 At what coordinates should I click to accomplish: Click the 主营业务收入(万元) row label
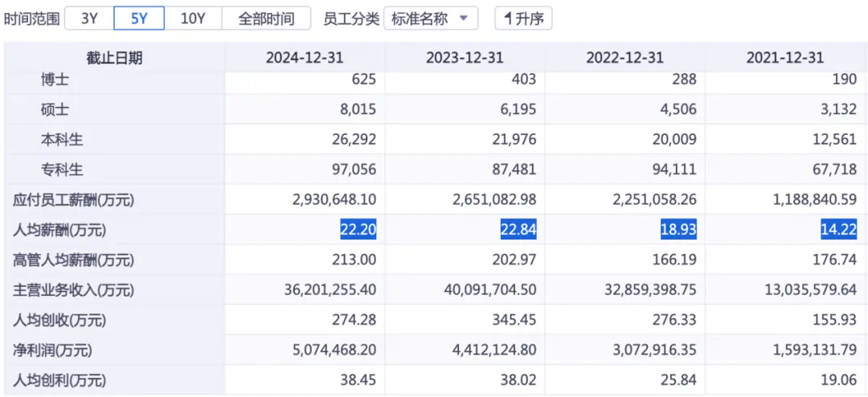(75, 290)
